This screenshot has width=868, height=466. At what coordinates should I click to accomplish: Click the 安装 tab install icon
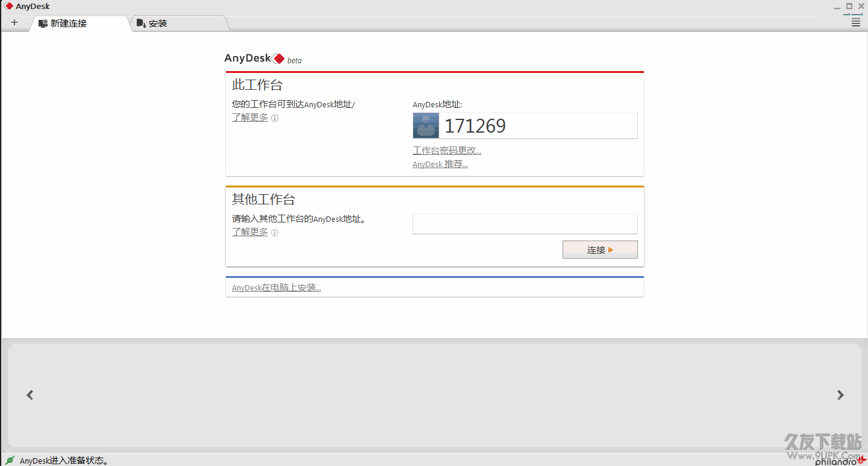point(141,24)
